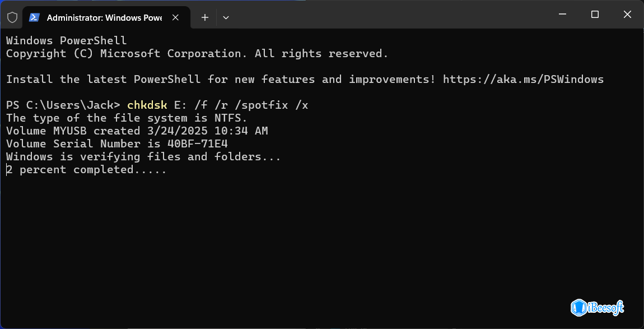Screen dimensions: 644x329
Task: Close the Administrator: Windows PowerShell tab
Action: click(175, 17)
